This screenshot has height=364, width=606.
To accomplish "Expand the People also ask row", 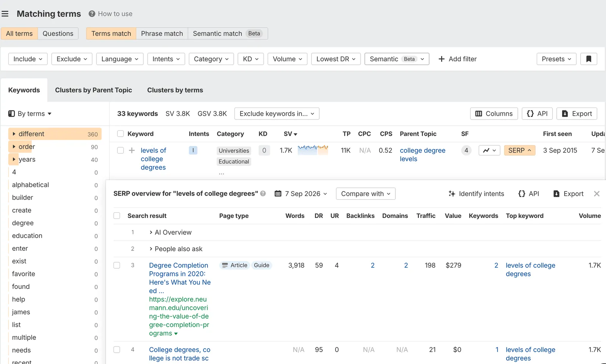I will pos(176,249).
